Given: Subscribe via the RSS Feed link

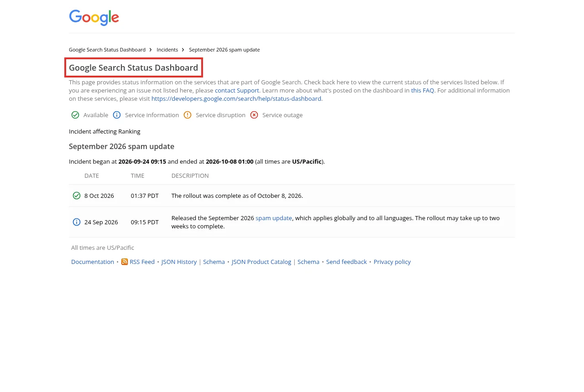Looking at the screenshot, I should click(142, 262).
